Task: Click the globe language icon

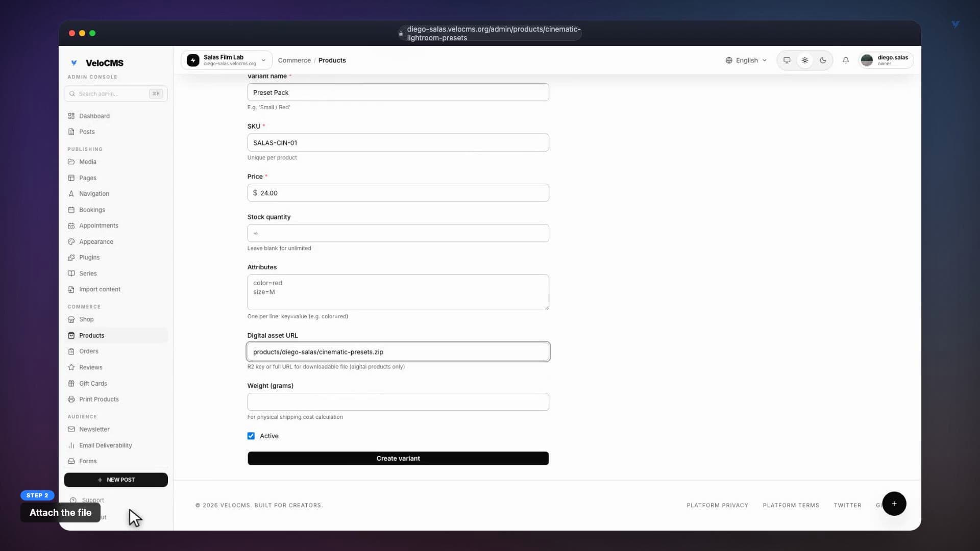Action: (729, 60)
